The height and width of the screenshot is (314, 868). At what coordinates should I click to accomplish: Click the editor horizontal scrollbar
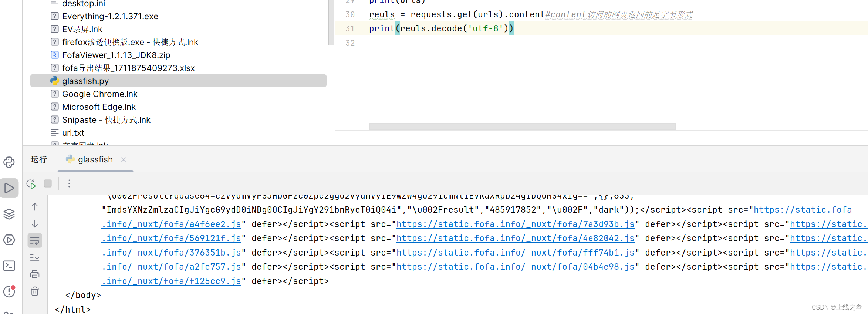[523, 126]
